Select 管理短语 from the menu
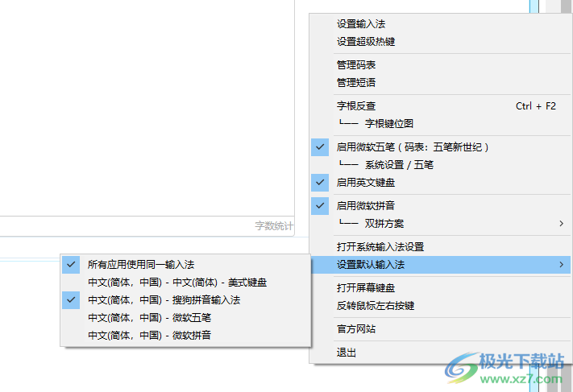Screen dimensions: 573x392 [440, 82]
